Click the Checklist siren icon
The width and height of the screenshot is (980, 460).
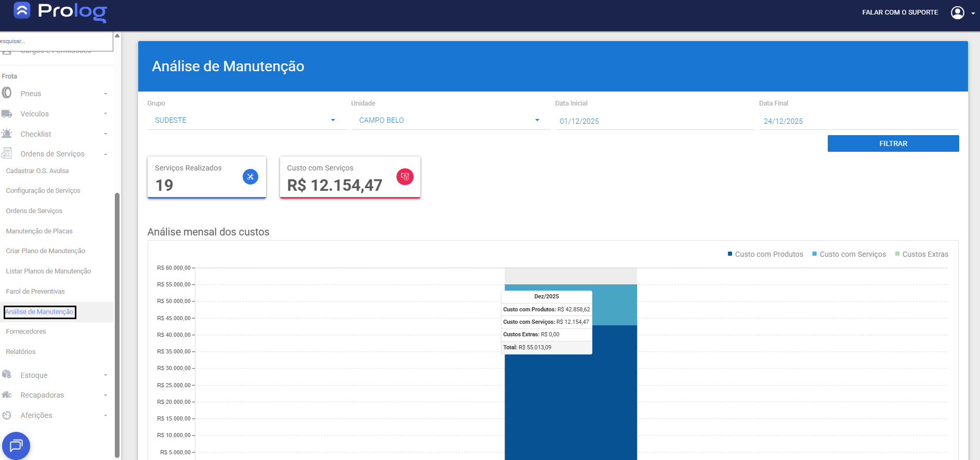(x=7, y=134)
